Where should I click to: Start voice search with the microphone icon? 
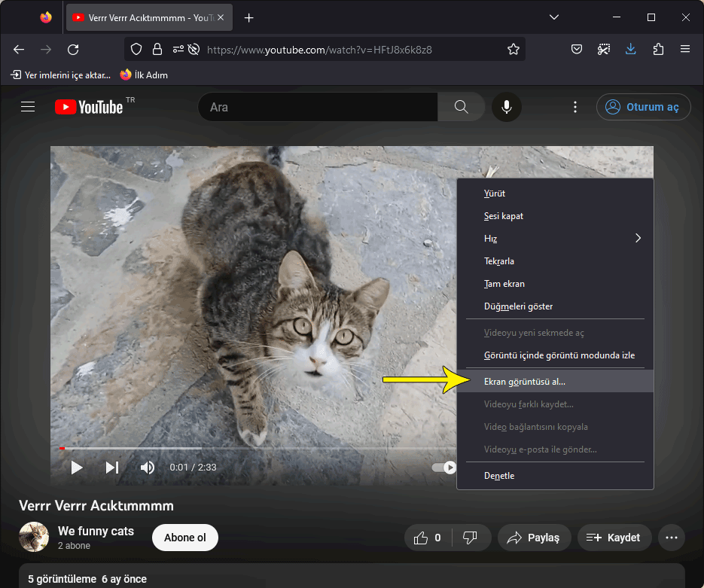507,107
